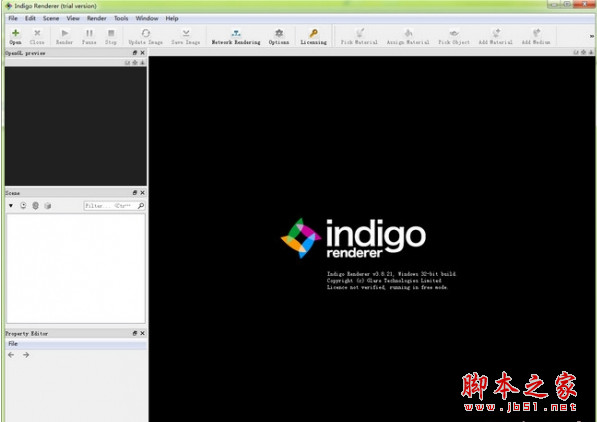Select the File row in Property Editor
This screenshot has height=422, width=597.
click(x=76, y=344)
